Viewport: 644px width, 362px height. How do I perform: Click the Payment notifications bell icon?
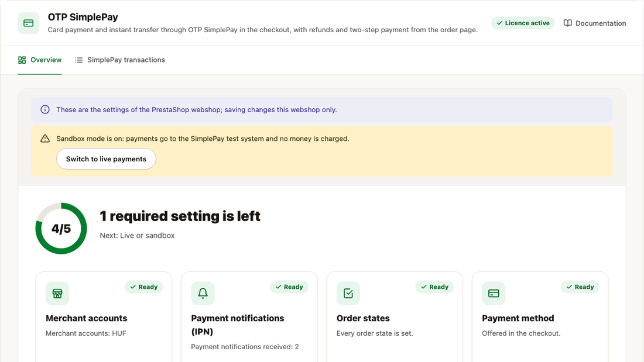click(x=203, y=294)
